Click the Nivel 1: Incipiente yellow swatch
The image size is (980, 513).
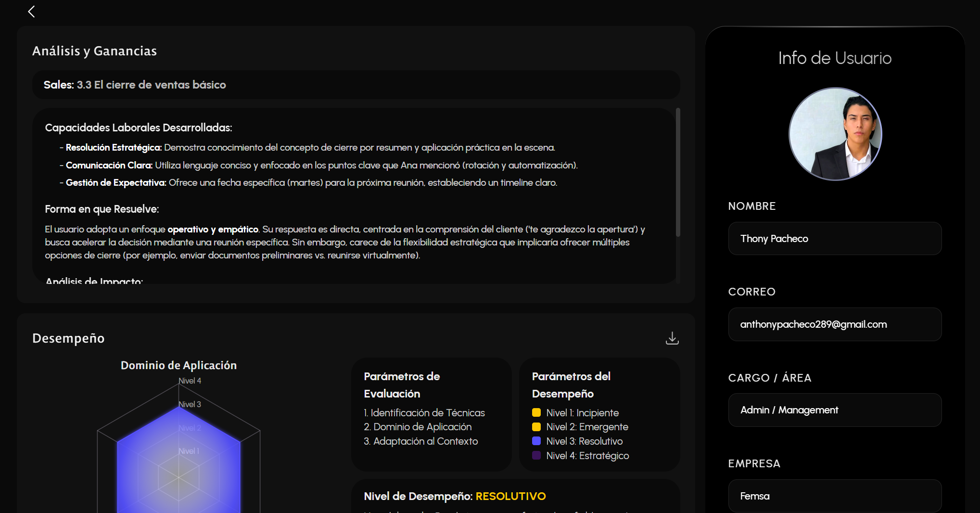coord(536,412)
